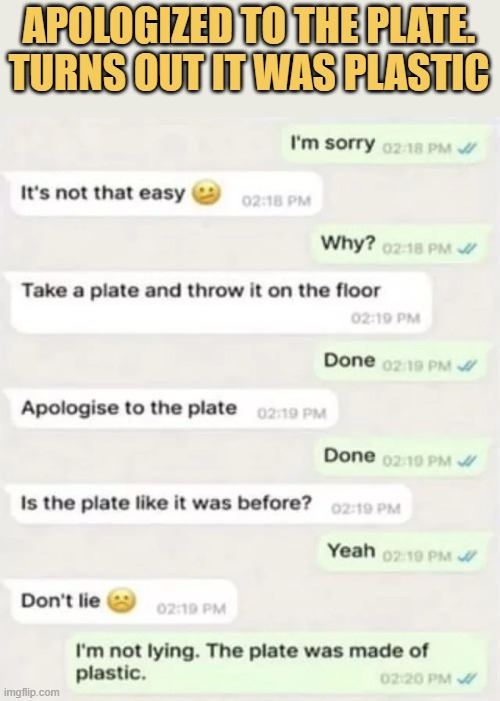Screen dimensions: 500x701
Task: Select the "Don't lie" message bubble
Action: (121, 601)
